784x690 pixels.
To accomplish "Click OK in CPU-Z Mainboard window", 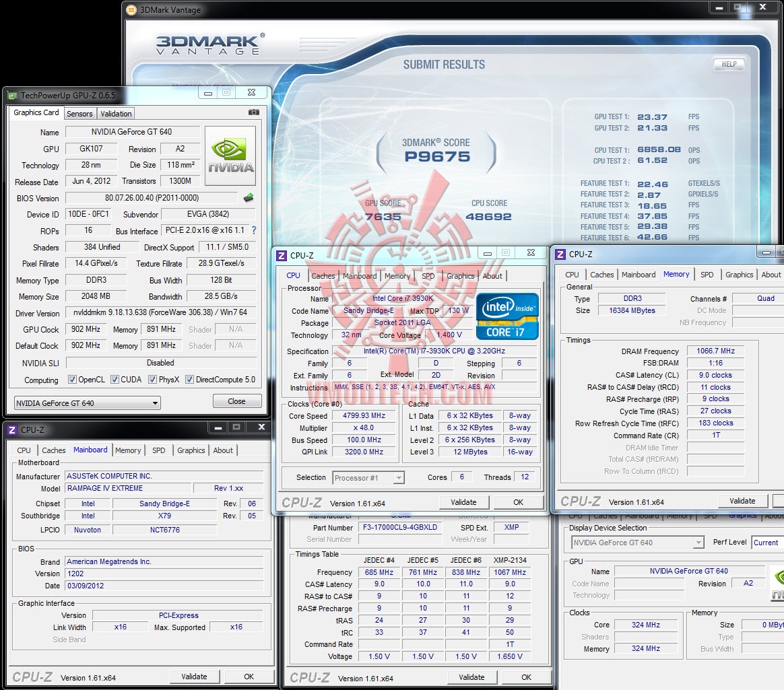I will pos(249,677).
